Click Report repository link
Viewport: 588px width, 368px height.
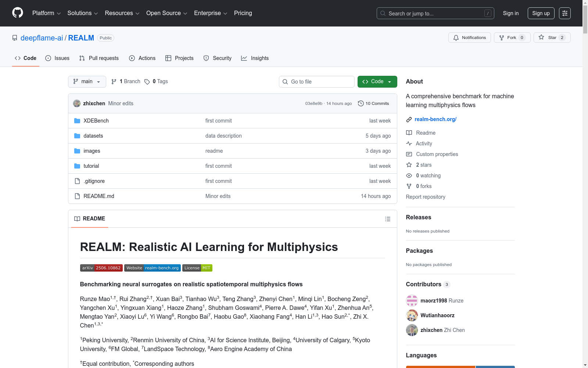426,197
